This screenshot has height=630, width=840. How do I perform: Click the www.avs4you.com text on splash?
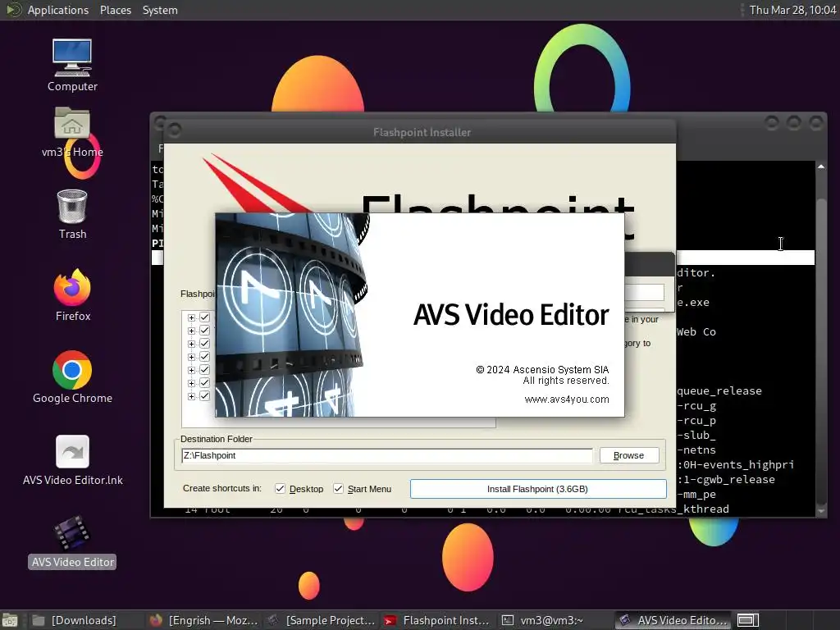567,399
